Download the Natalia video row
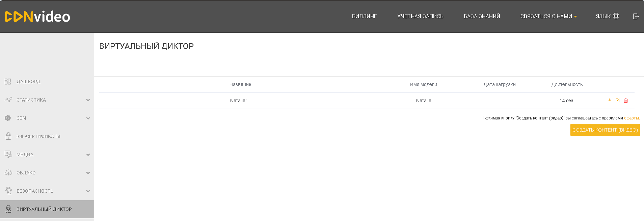 [x=610, y=101]
